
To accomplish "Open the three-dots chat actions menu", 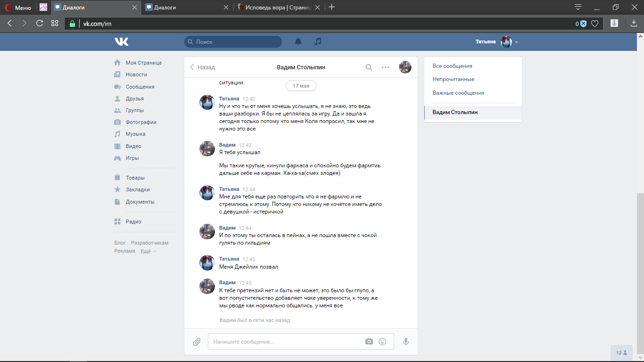I will (x=385, y=67).
